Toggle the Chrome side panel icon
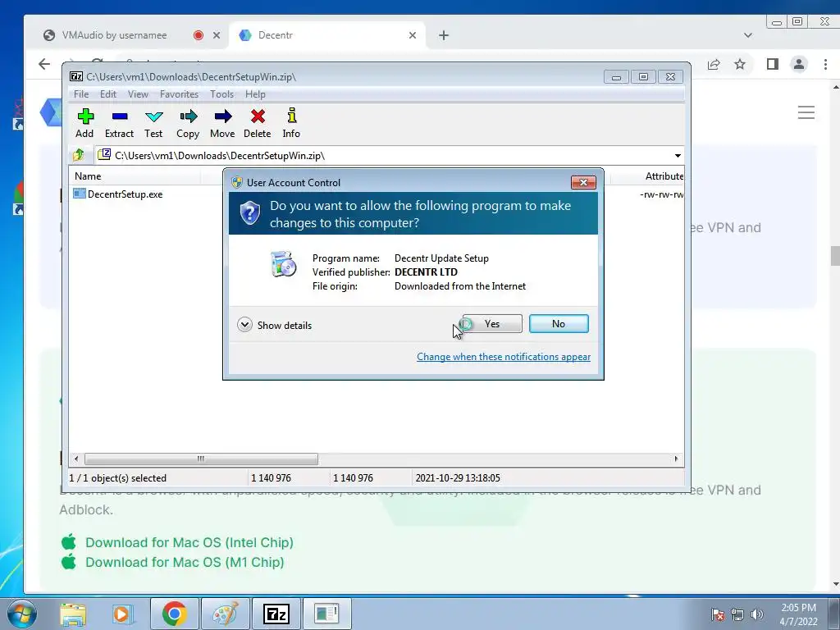The height and width of the screenshot is (630, 840). pyautogui.click(x=772, y=64)
